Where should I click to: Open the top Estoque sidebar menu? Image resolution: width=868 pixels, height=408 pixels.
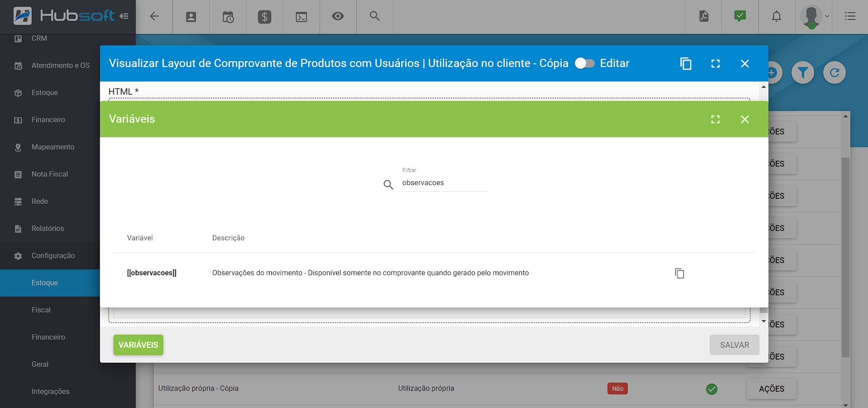point(50,93)
